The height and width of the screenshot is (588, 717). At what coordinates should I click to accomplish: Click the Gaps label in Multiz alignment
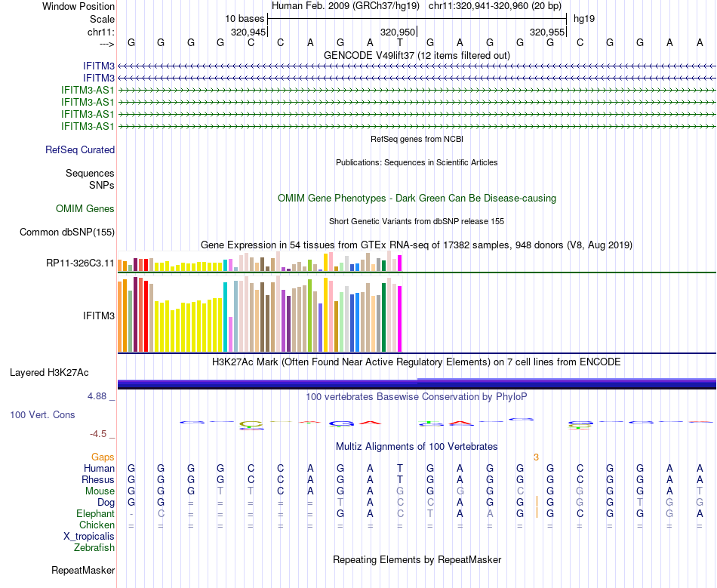(103, 457)
